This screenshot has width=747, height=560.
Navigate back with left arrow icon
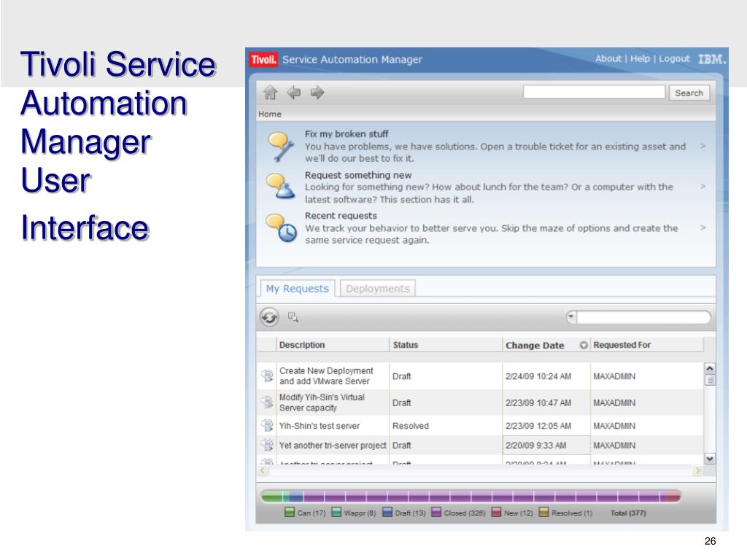(294, 93)
